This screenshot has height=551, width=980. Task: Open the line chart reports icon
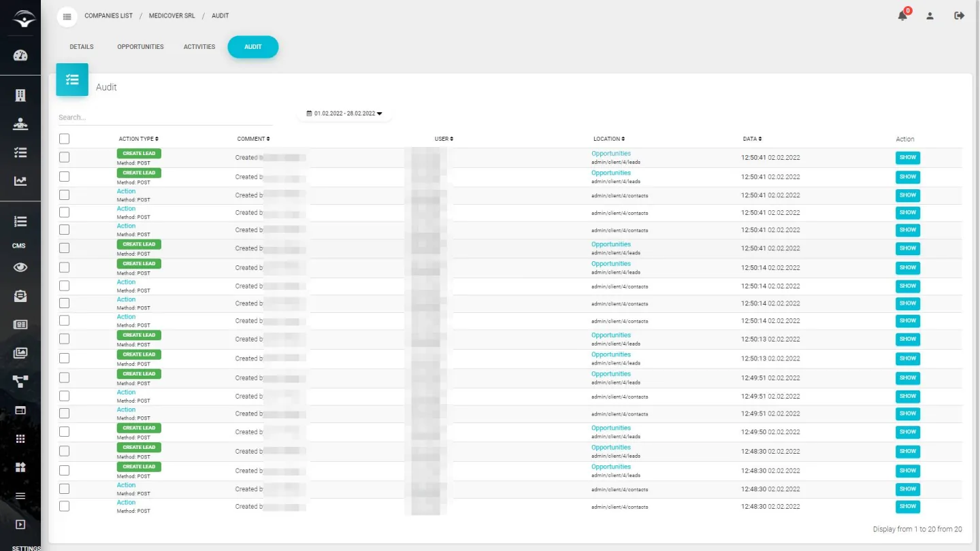click(x=20, y=181)
